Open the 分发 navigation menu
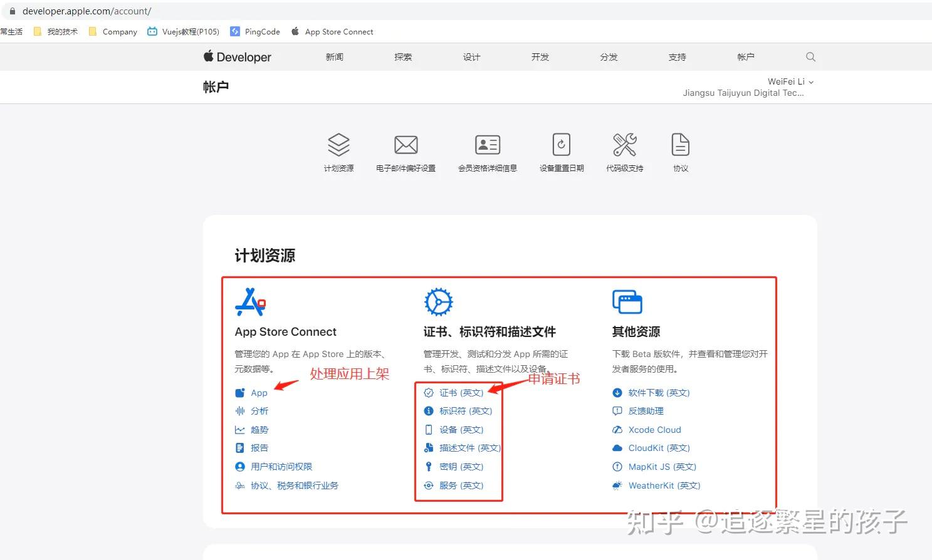The image size is (932, 560). tap(607, 56)
